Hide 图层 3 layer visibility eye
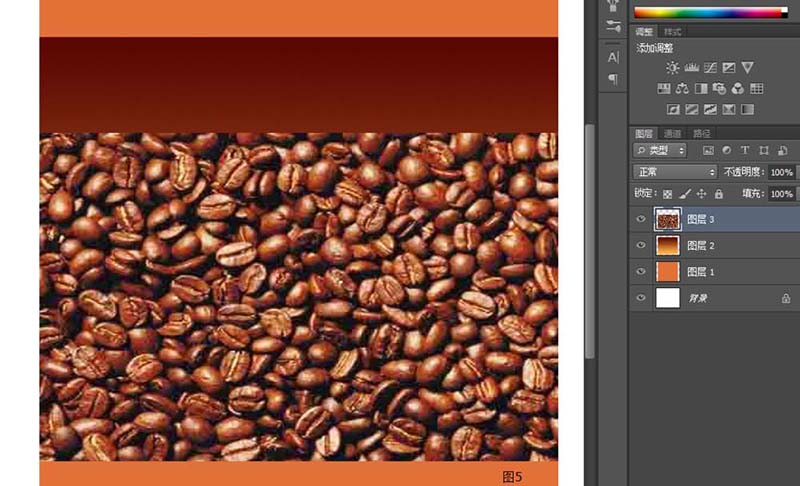The height and width of the screenshot is (486, 800). pos(641,219)
